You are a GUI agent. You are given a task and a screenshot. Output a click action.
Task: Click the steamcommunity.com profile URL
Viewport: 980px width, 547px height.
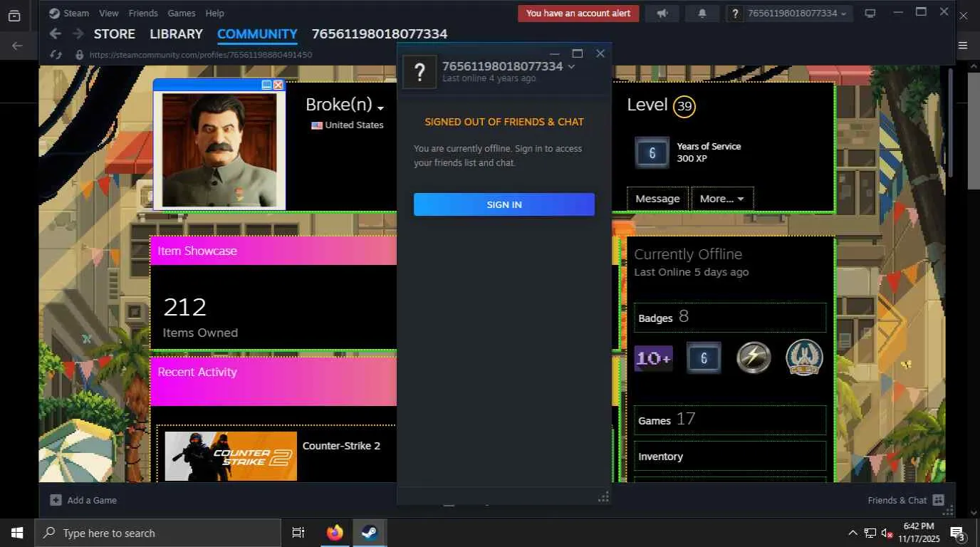point(201,55)
